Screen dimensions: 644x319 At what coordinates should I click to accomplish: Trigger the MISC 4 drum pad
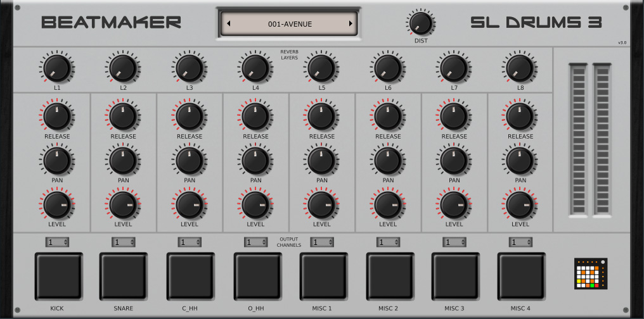(521, 276)
